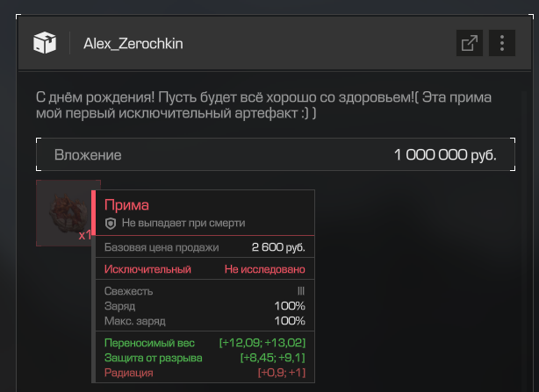Click the Прима item title

(x=126, y=205)
